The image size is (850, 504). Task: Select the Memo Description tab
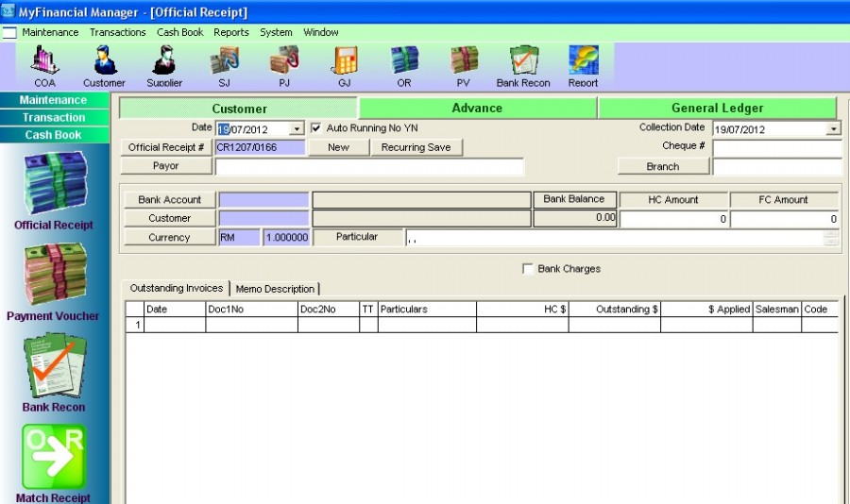click(x=275, y=289)
